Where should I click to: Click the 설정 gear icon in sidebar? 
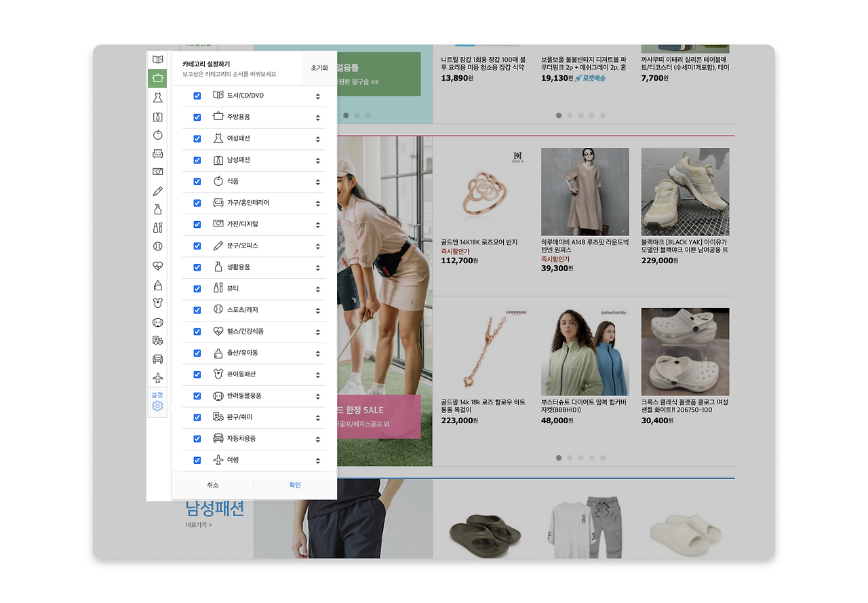[157, 406]
